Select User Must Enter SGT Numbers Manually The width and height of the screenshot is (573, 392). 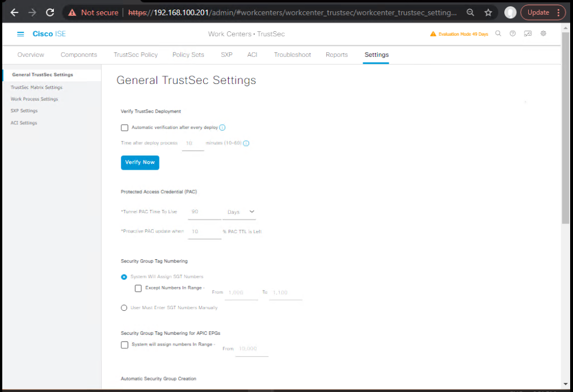coord(124,308)
